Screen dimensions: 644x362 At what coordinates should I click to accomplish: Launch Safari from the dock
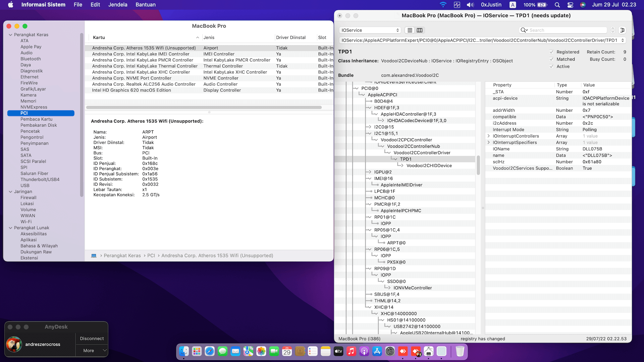pyautogui.click(x=210, y=351)
